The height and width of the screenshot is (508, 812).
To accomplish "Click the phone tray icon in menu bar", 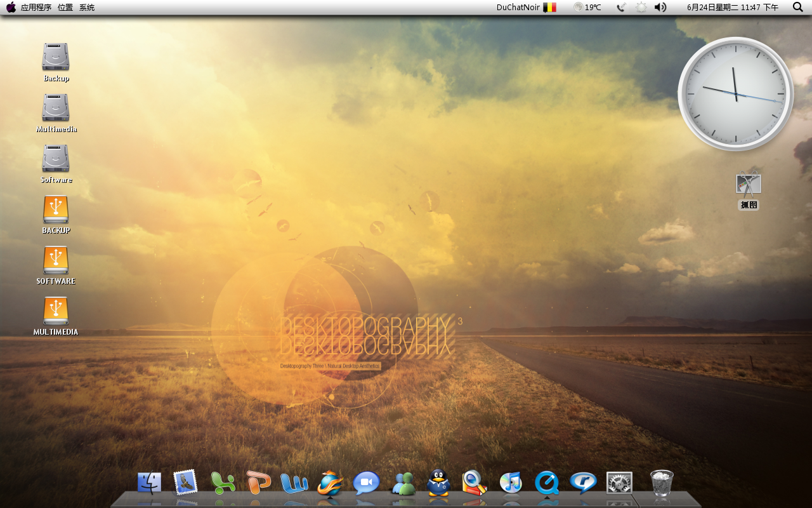I will 622,7.
